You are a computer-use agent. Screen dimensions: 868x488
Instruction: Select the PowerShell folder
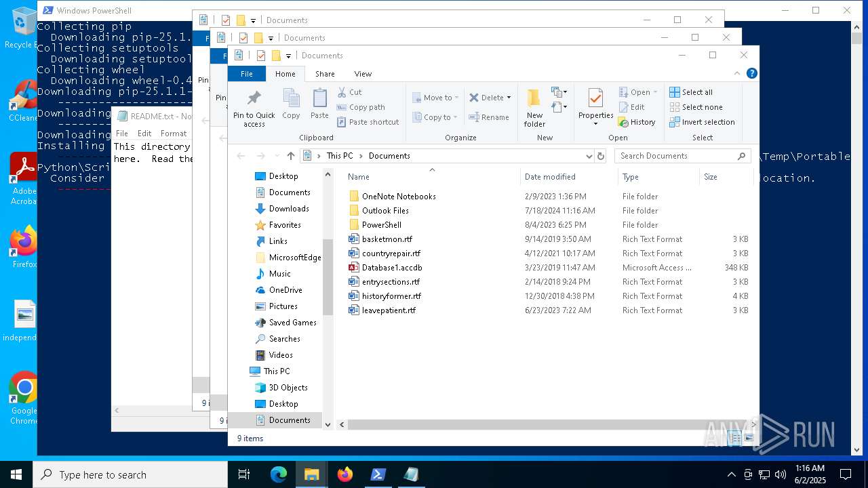(x=382, y=225)
